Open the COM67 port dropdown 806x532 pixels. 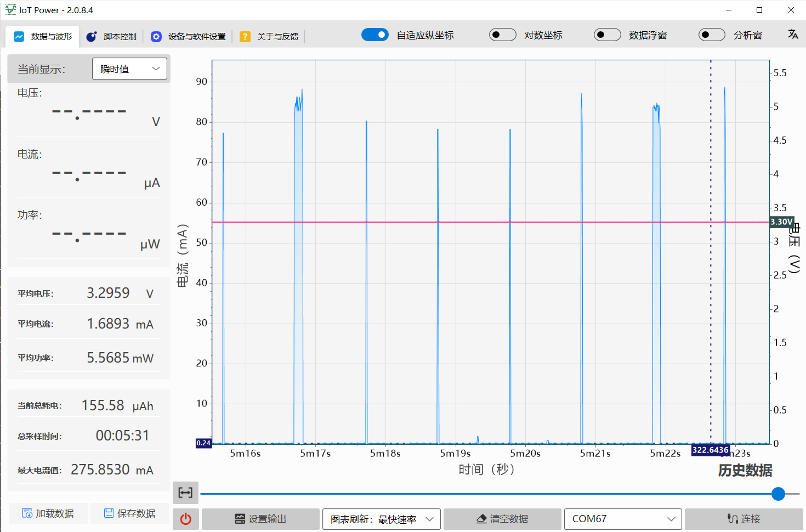pyautogui.click(x=623, y=519)
